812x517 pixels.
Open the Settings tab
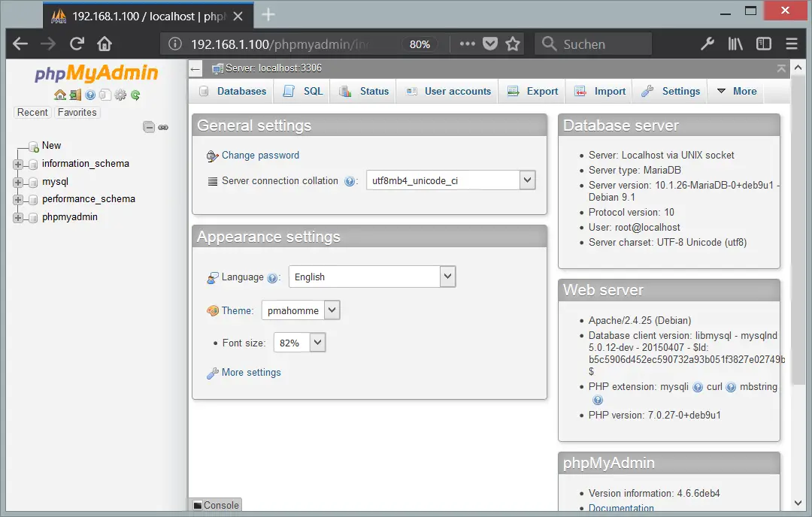click(x=671, y=91)
